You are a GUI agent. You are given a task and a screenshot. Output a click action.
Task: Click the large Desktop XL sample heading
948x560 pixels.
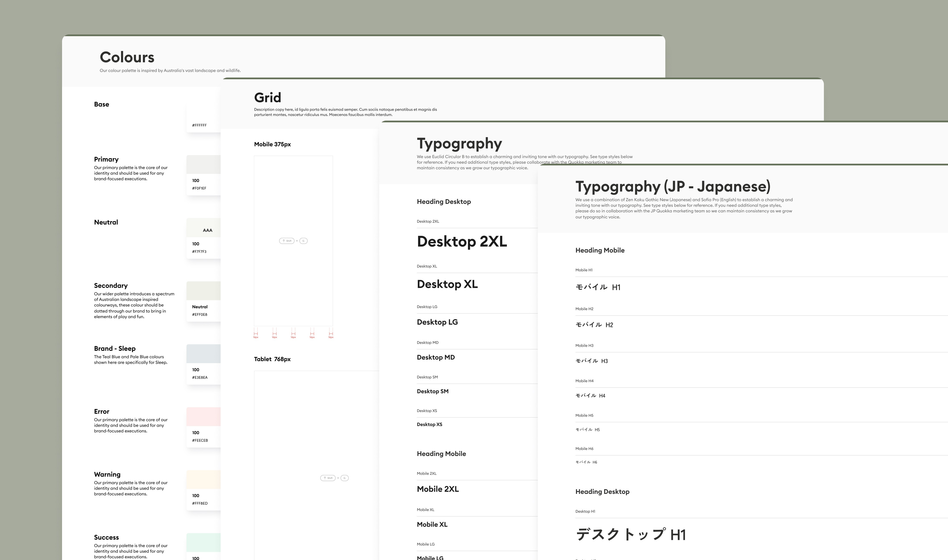pyautogui.click(x=447, y=284)
